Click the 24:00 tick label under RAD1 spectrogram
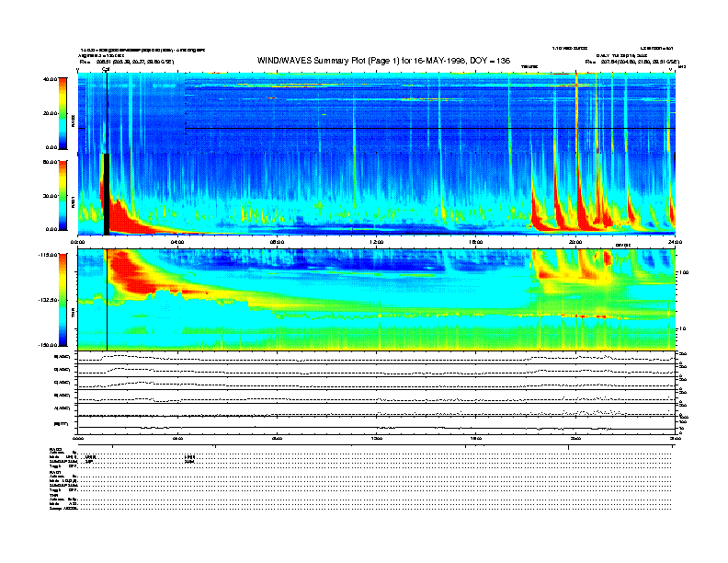Image resolution: width=728 pixels, height=563 pixels. click(x=675, y=242)
